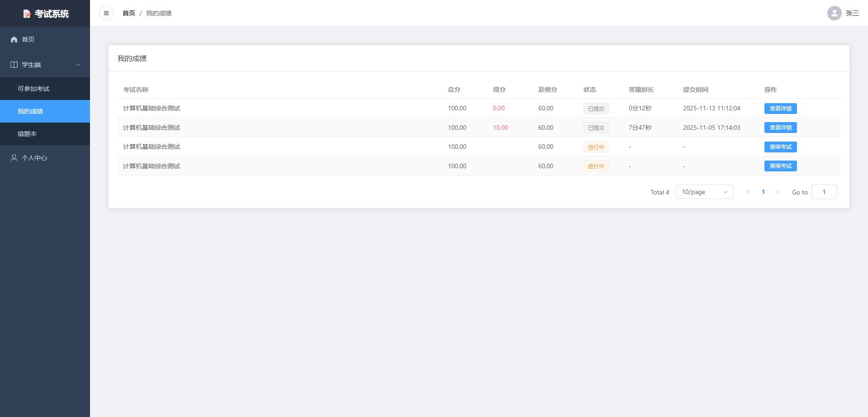Select page 1 in pagination
This screenshot has width=868, height=417.
point(763,192)
